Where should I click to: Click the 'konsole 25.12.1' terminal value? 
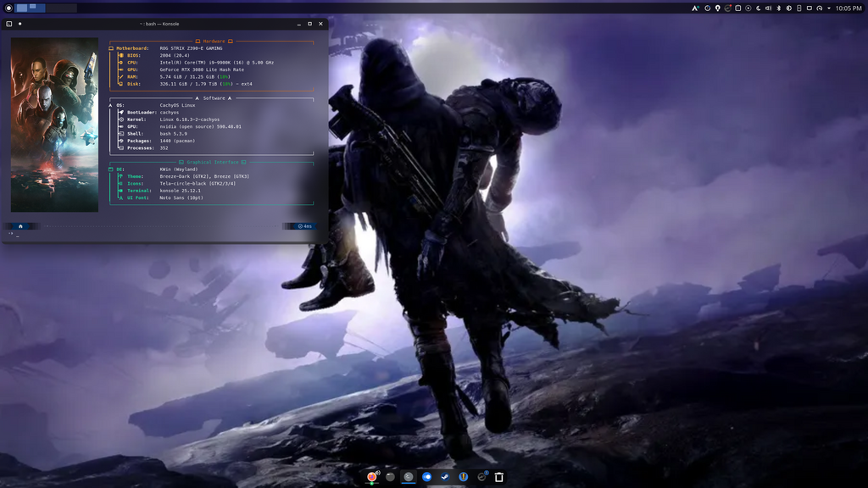pos(180,191)
